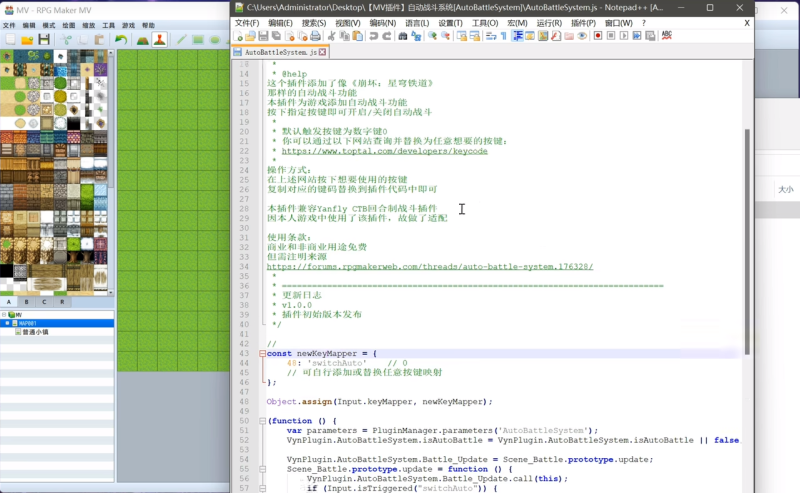
Task: Click Copy icon in Notepad++ toolbar
Action: coord(345,36)
